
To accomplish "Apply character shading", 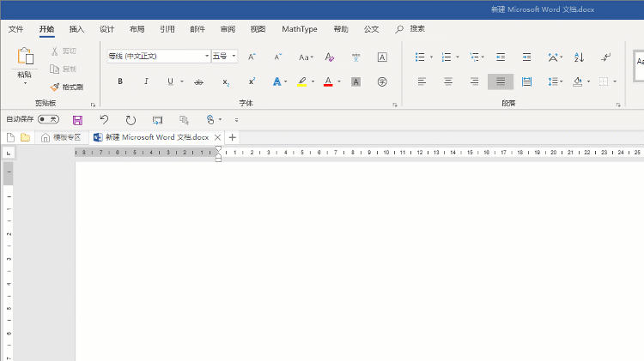I will (x=355, y=81).
